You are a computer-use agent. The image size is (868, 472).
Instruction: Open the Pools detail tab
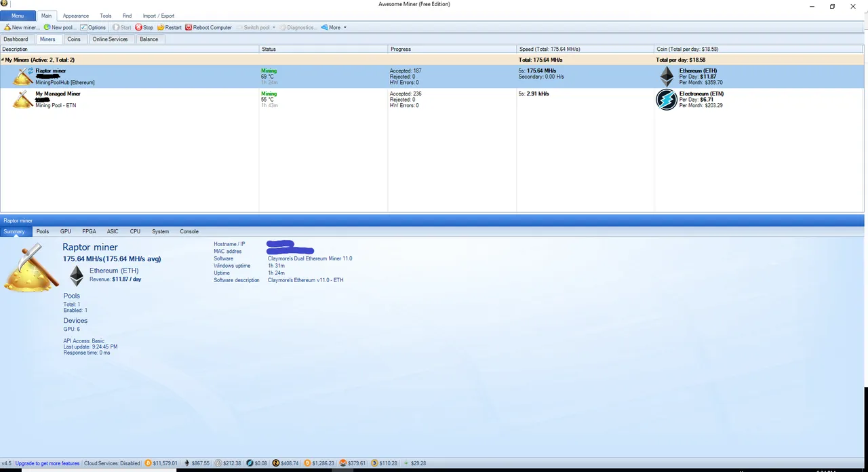point(43,231)
